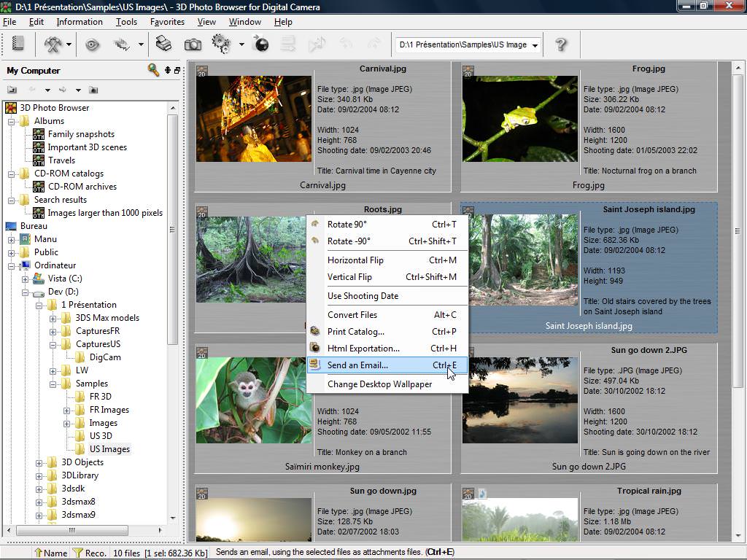Select Send an Email... menu entry
Screen dimensions: 747x560
tap(387, 365)
